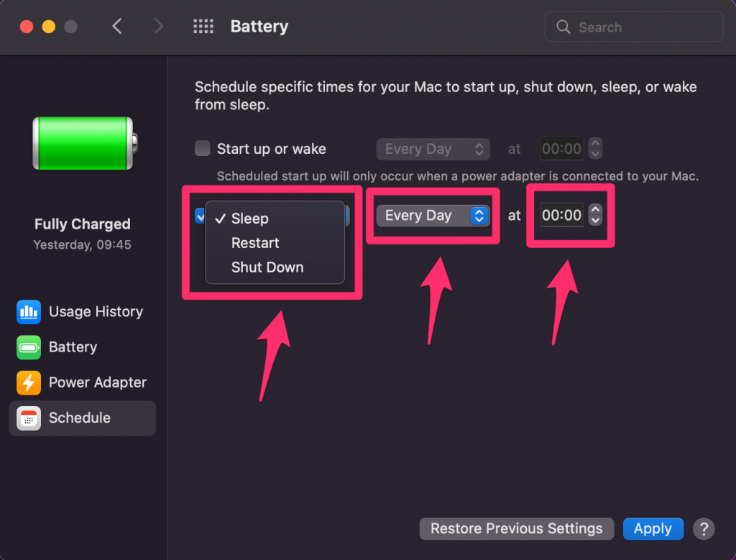Select Battery in the sidebar

73,347
